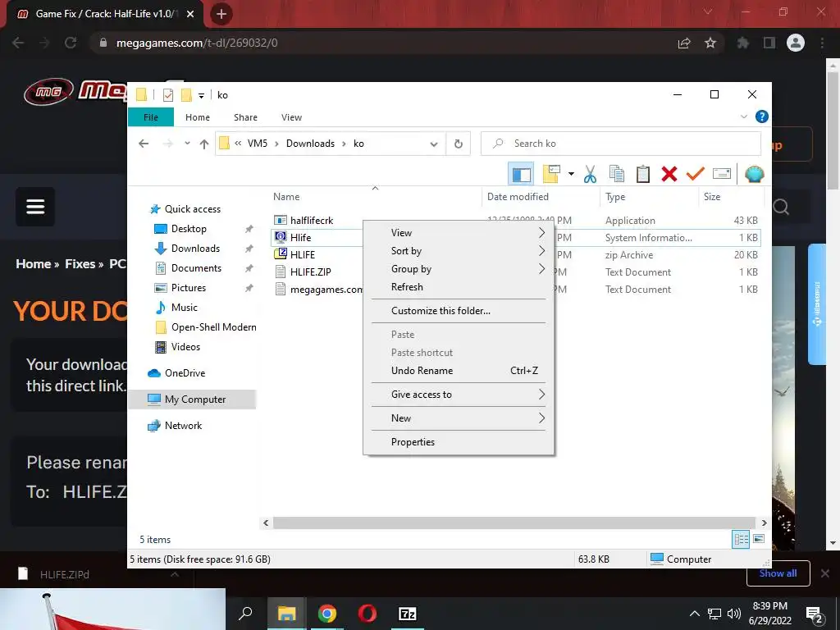
Task: Open OneDrive in navigation pane
Action: click(185, 373)
